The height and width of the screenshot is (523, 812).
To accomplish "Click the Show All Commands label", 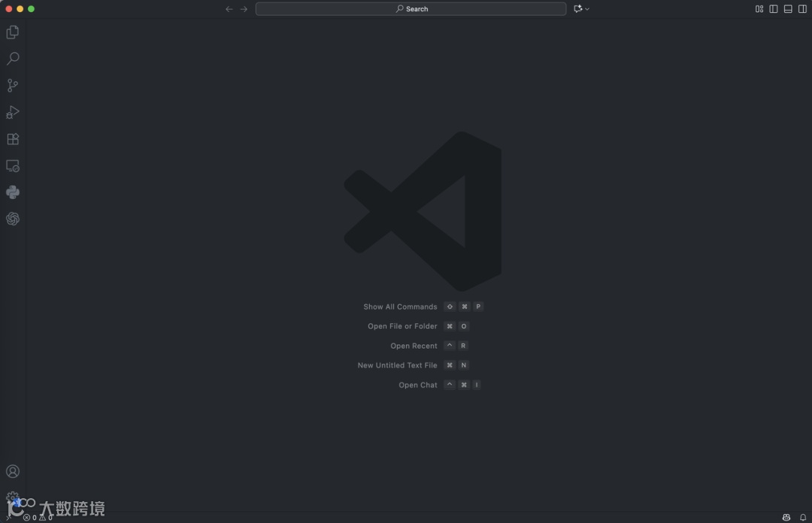I will [x=400, y=307].
